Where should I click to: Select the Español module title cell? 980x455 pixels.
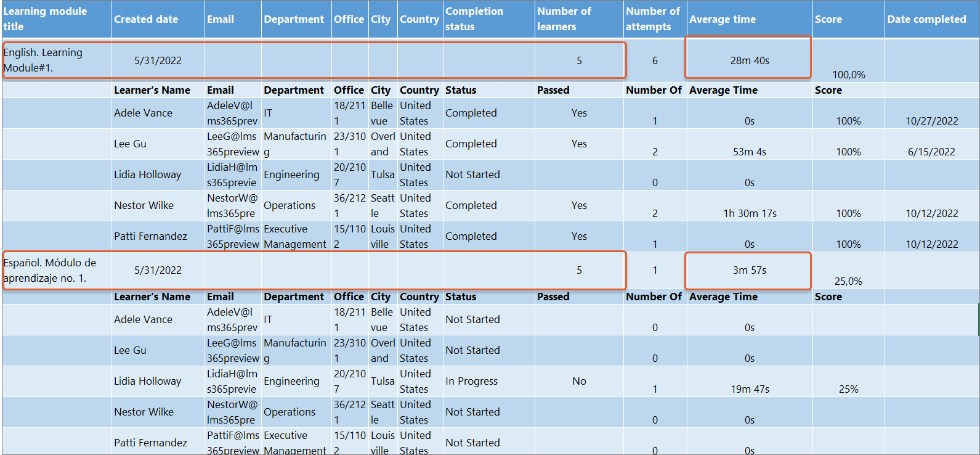(57, 270)
